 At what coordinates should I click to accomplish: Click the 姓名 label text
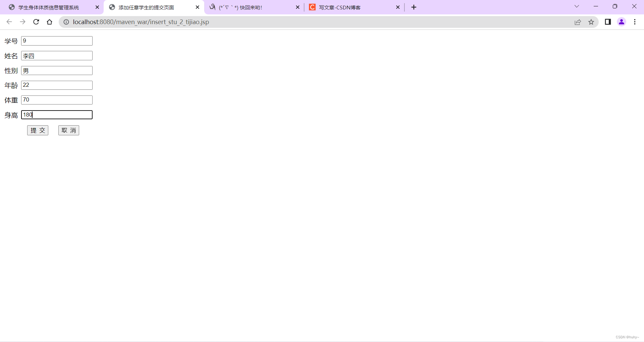pyautogui.click(x=11, y=56)
